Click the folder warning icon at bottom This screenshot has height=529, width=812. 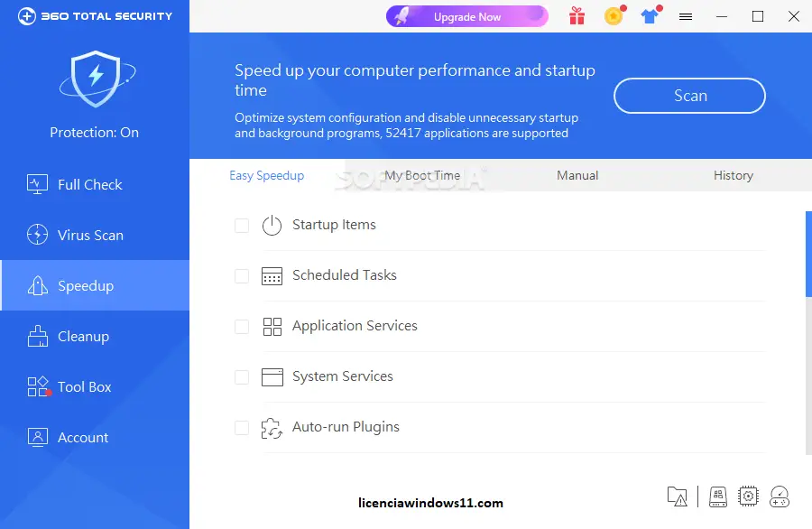[678, 497]
